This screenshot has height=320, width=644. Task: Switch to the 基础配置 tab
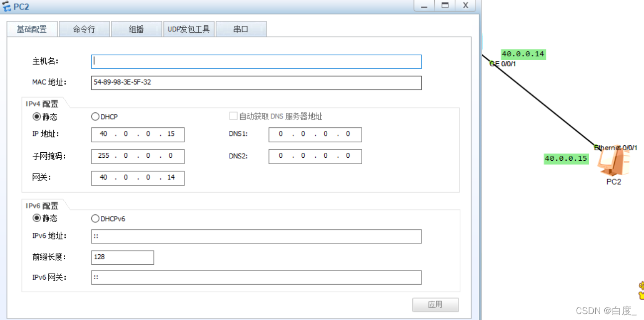click(32, 29)
